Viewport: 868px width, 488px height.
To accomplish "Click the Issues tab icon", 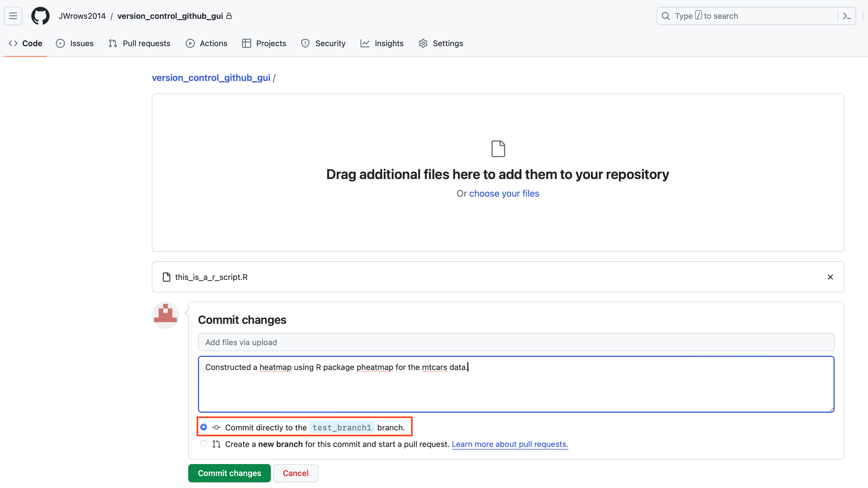I will click(60, 44).
